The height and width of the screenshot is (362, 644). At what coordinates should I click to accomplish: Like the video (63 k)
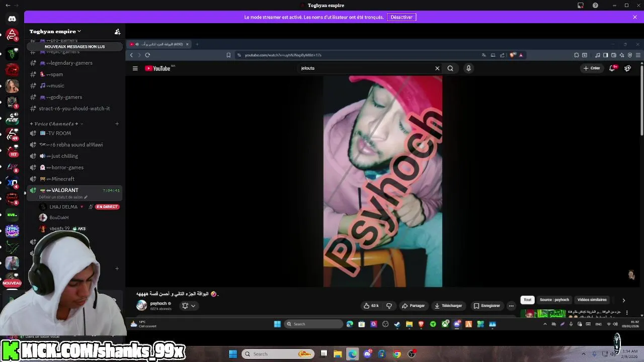tap(371, 306)
